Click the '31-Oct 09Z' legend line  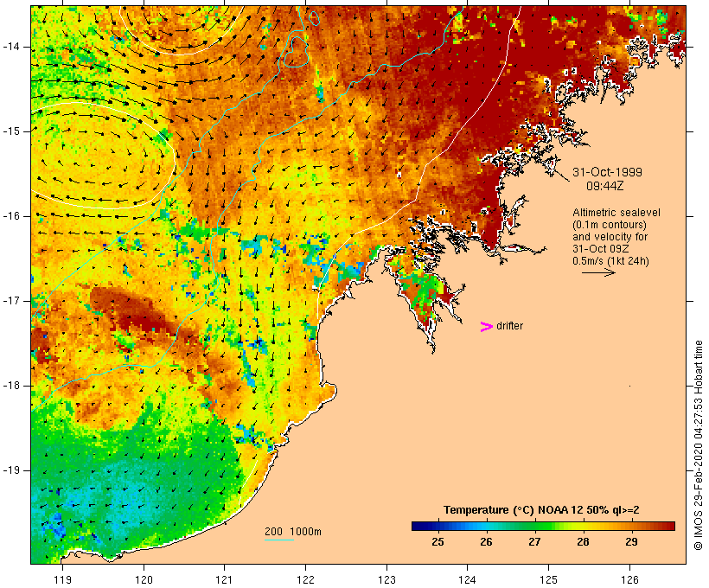601,249
